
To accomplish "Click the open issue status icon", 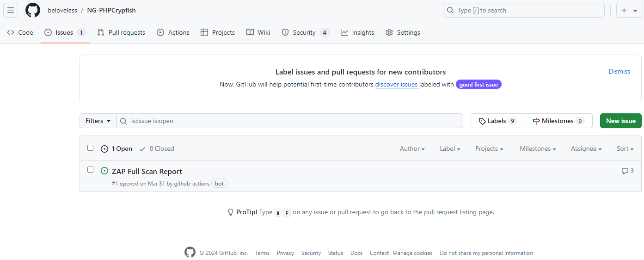I will (x=104, y=171).
